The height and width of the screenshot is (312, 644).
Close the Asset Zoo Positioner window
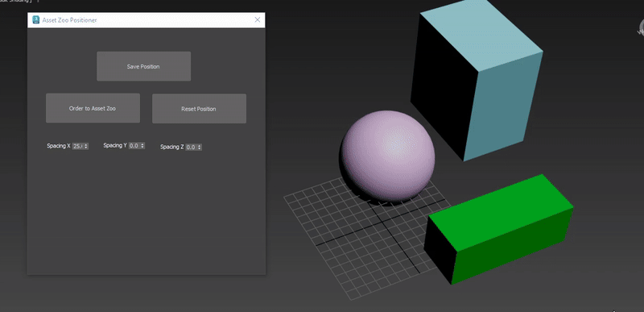point(258,19)
